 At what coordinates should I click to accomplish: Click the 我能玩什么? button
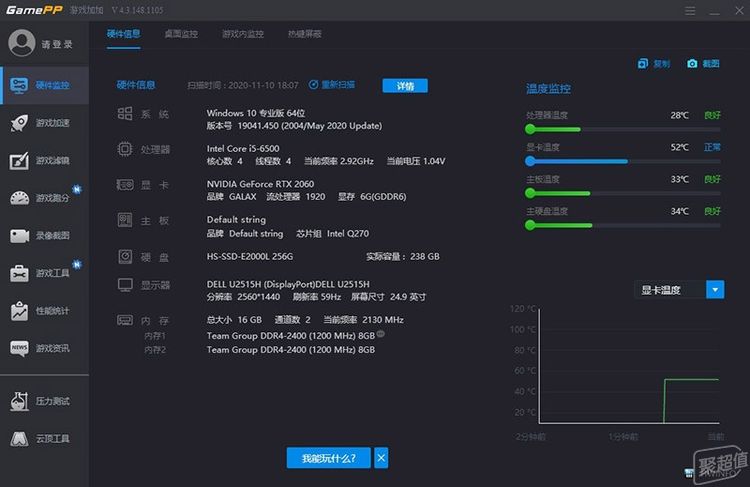[329, 458]
